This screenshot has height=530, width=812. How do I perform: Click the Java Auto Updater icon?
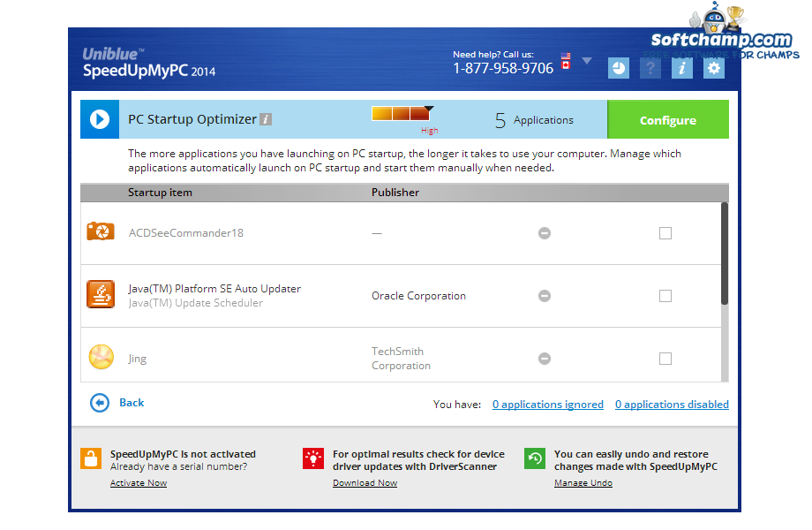[x=101, y=294]
